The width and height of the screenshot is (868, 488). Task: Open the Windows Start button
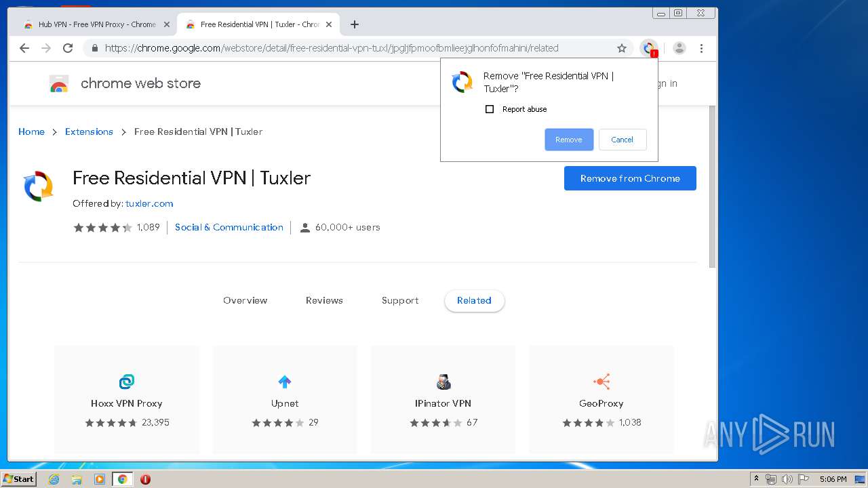[x=18, y=479]
